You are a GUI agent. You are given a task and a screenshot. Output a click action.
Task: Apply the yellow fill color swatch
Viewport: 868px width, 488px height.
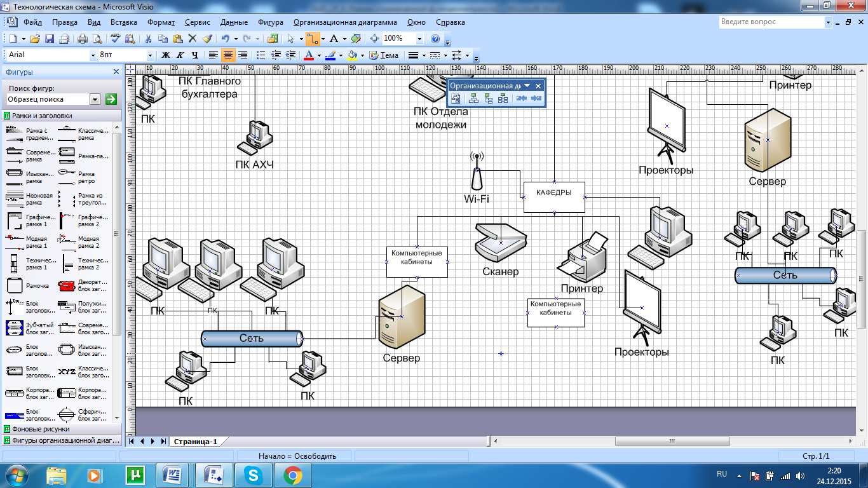(x=352, y=55)
